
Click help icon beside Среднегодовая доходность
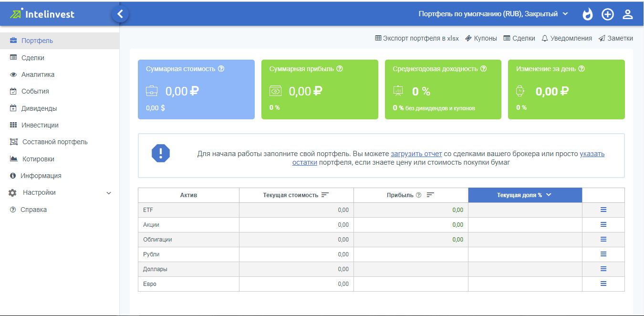[483, 69]
